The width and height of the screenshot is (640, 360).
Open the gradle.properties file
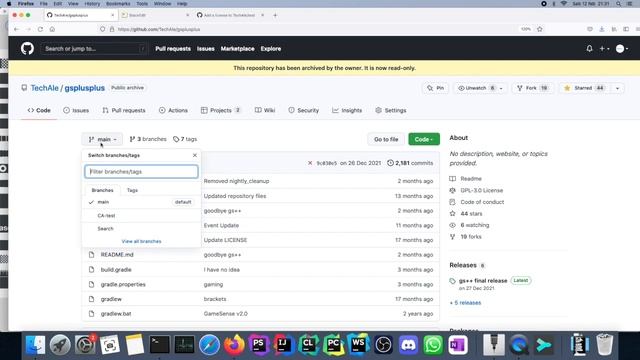(123, 284)
